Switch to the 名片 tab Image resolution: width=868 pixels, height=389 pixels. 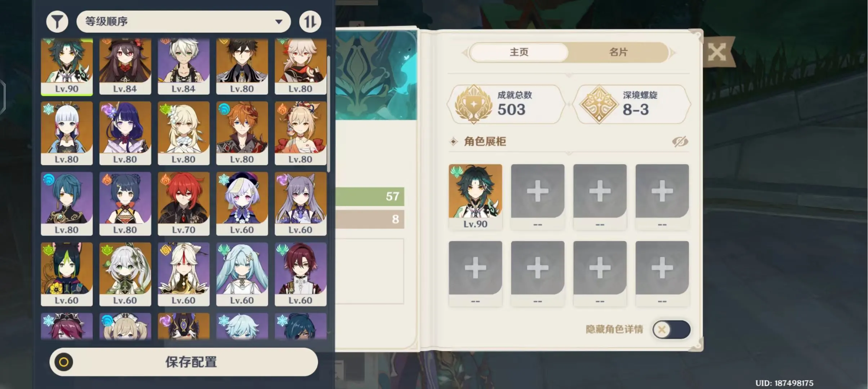[618, 52]
